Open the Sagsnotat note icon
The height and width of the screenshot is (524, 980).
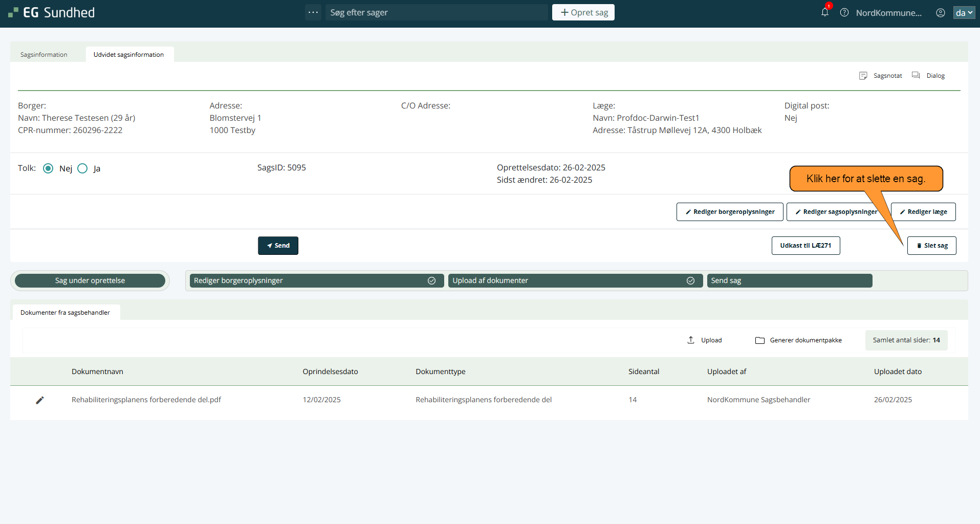pyautogui.click(x=863, y=76)
